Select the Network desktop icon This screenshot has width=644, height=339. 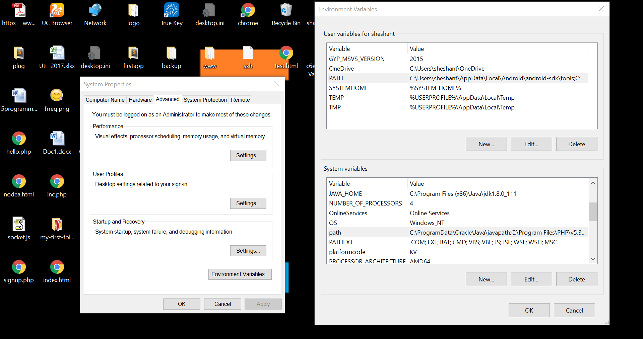pyautogui.click(x=95, y=15)
